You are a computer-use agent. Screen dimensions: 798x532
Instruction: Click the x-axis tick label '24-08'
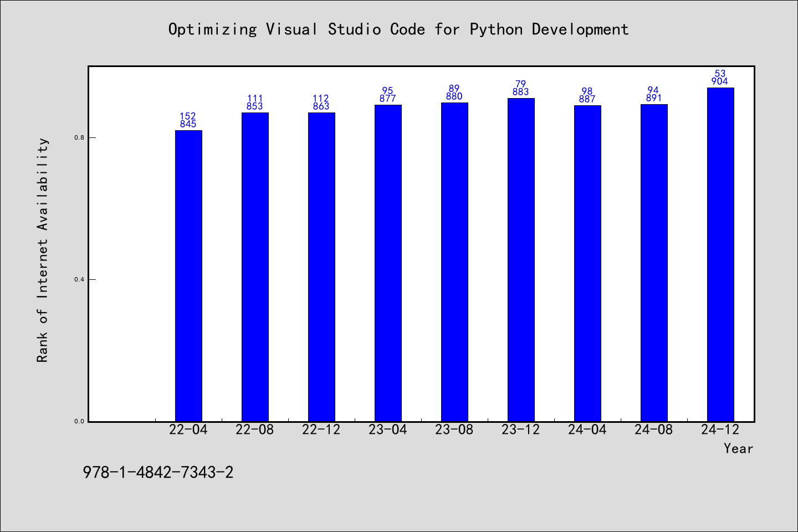pos(654,430)
